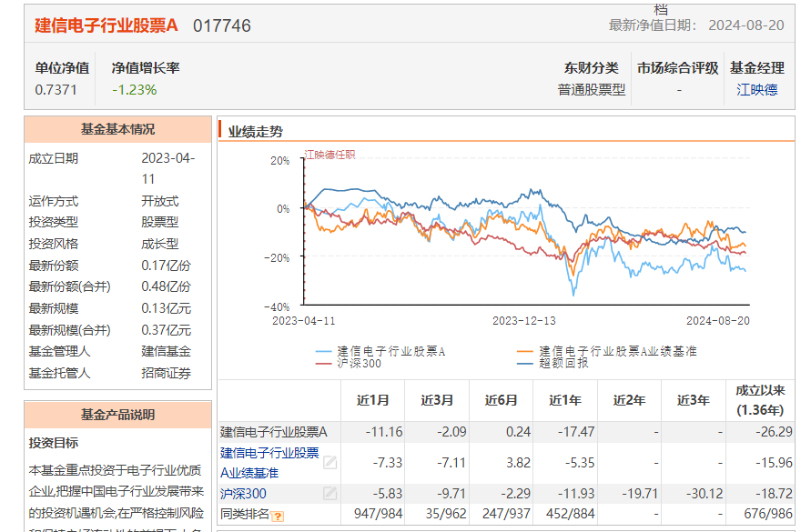Click 江映德任职 marker on chart
811x532 pixels.
coord(329,155)
